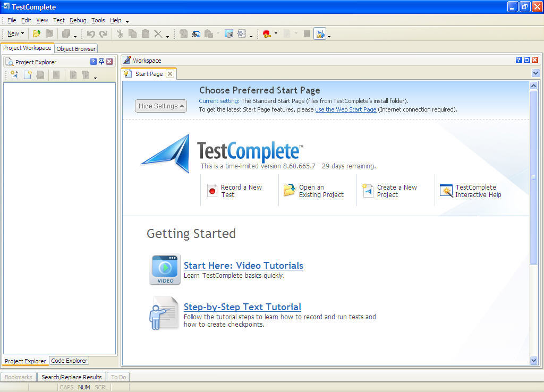Open the menu bar options arrow after Help

click(x=127, y=21)
